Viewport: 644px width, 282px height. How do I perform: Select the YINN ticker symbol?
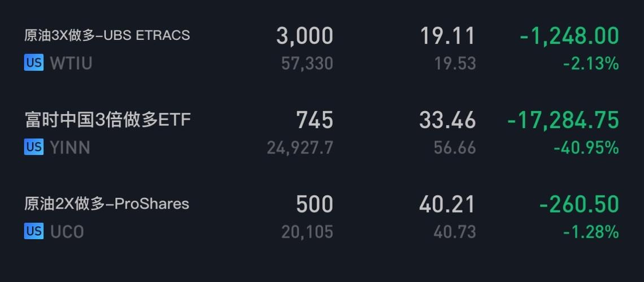69,148
